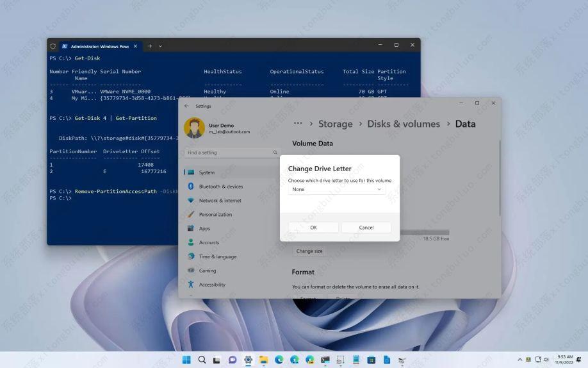
Task: Open new tab dropdown in Windows Terminal
Action: (160, 46)
